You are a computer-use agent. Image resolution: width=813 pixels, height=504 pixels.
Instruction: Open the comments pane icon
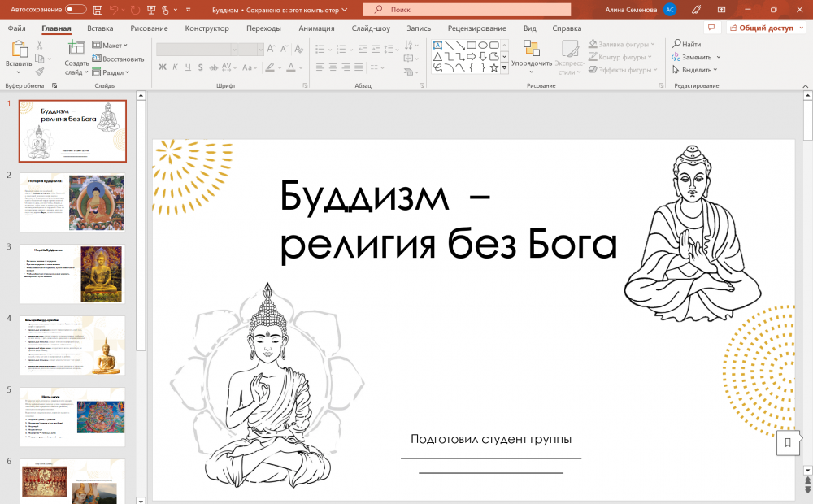pos(711,28)
